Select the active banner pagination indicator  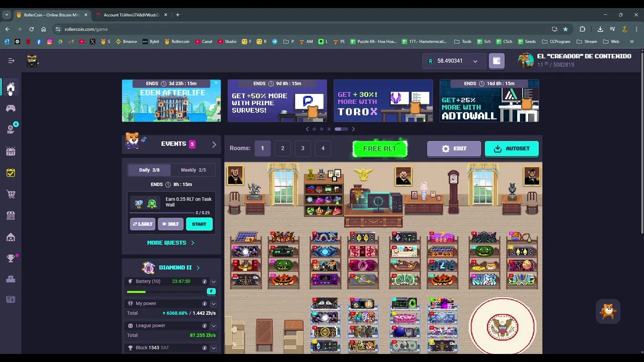341,129
